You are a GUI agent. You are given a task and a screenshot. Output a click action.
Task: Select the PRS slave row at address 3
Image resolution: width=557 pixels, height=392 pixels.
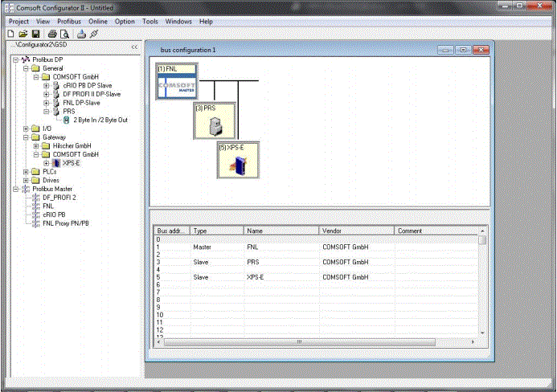click(x=316, y=262)
